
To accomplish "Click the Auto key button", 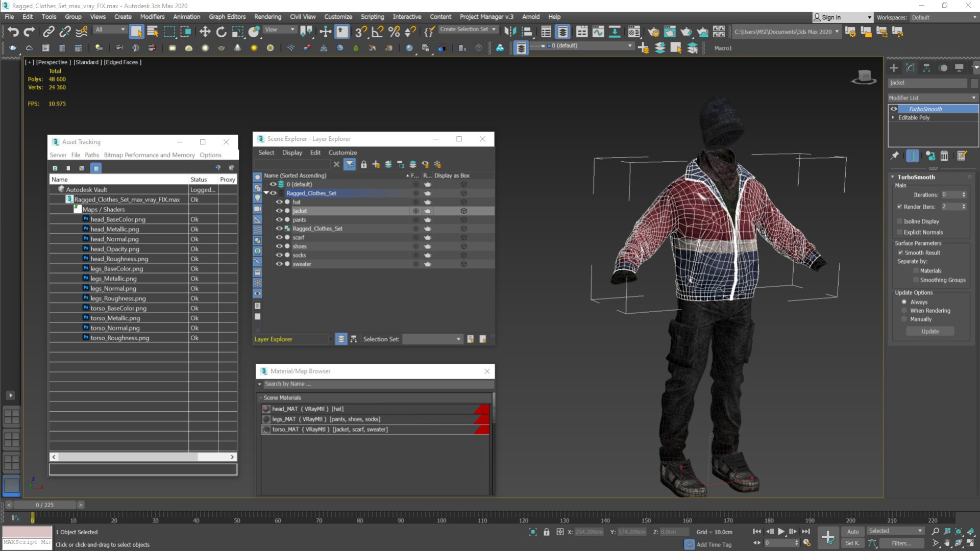I will tap(853, 532).
